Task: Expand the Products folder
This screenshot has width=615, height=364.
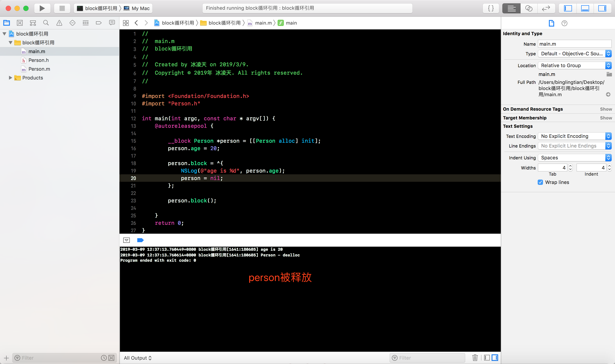Action: (x=11, y=78)
